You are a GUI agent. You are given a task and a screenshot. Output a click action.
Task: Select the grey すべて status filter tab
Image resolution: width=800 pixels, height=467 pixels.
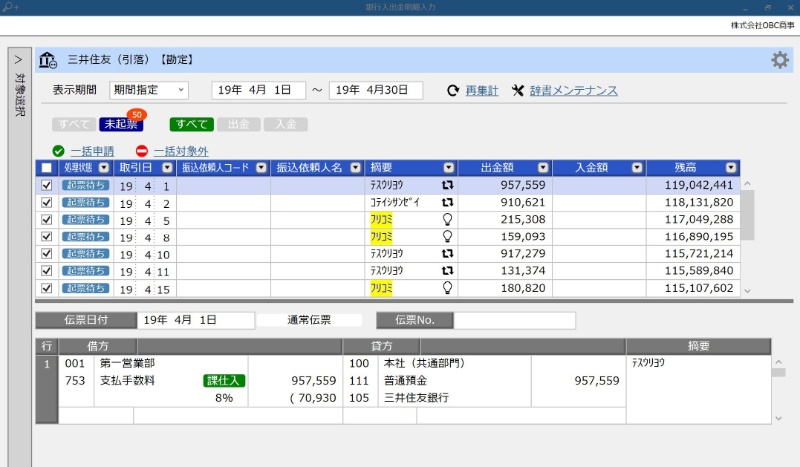[x=73, y=125]
